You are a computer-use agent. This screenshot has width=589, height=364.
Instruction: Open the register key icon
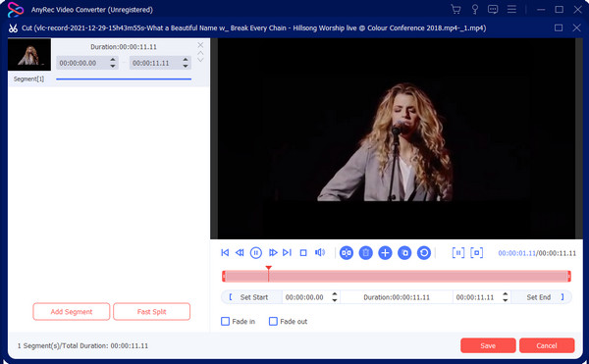[x=475, y=10]
